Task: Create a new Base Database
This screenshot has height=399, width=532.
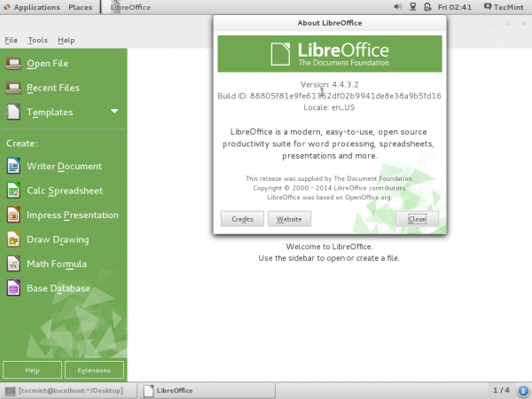Action: coord(59,288)
